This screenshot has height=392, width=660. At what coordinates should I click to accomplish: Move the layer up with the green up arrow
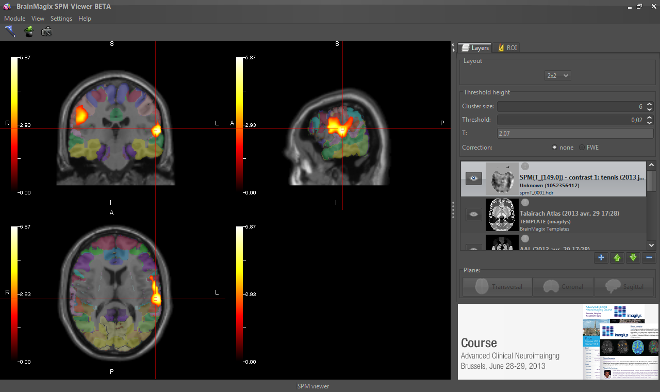click(617, 258)
